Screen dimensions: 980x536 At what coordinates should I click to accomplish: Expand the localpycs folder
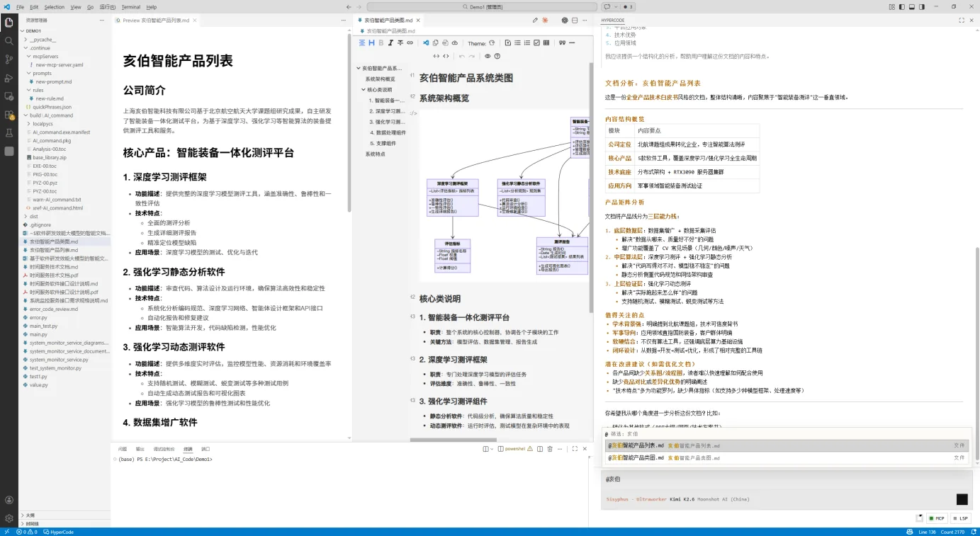(x=64, y=124)
